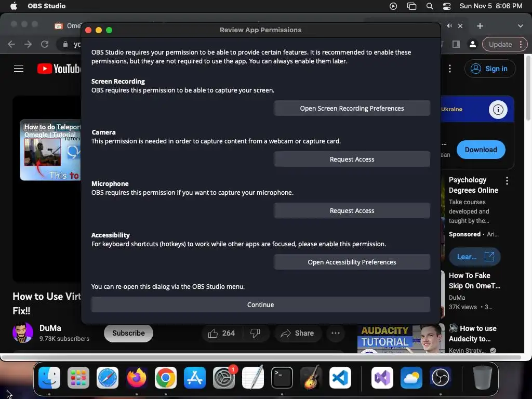This screenshot has height=399, width=532.
Task: Open System Settings from the Dock
Action: pos(224,378)
